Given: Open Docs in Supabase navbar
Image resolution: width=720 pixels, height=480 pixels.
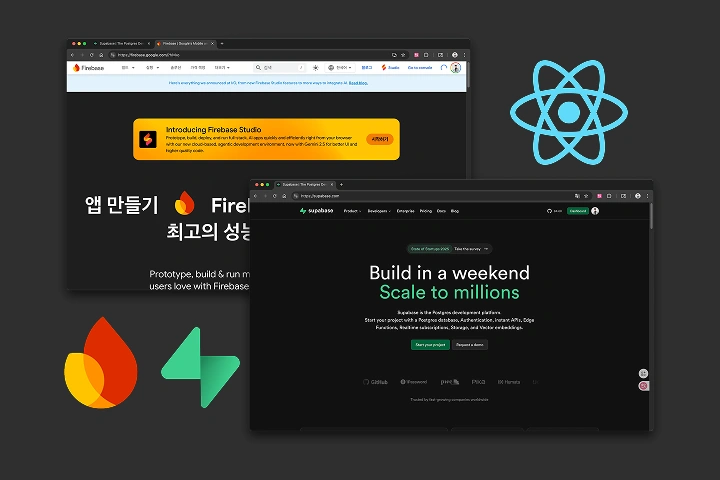Looking at the screenshot, I should click(441, 211).
